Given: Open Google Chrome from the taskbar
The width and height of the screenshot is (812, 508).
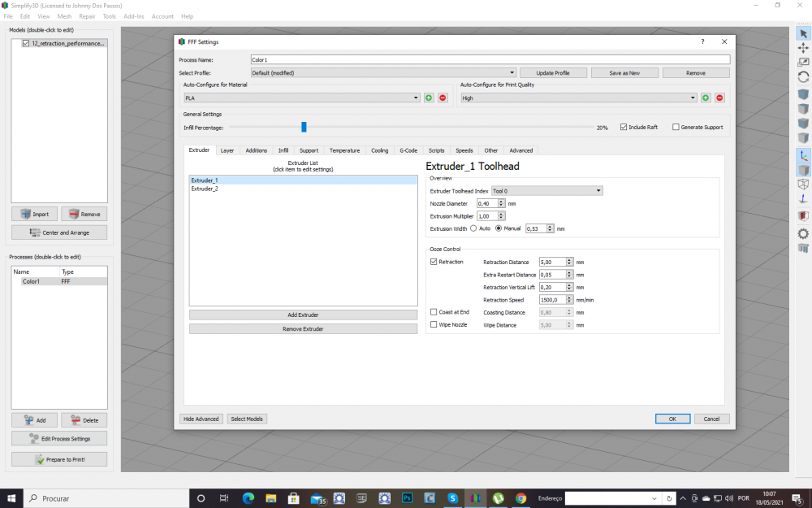Looking at the screenshot, I should click(x=520, y=498).
